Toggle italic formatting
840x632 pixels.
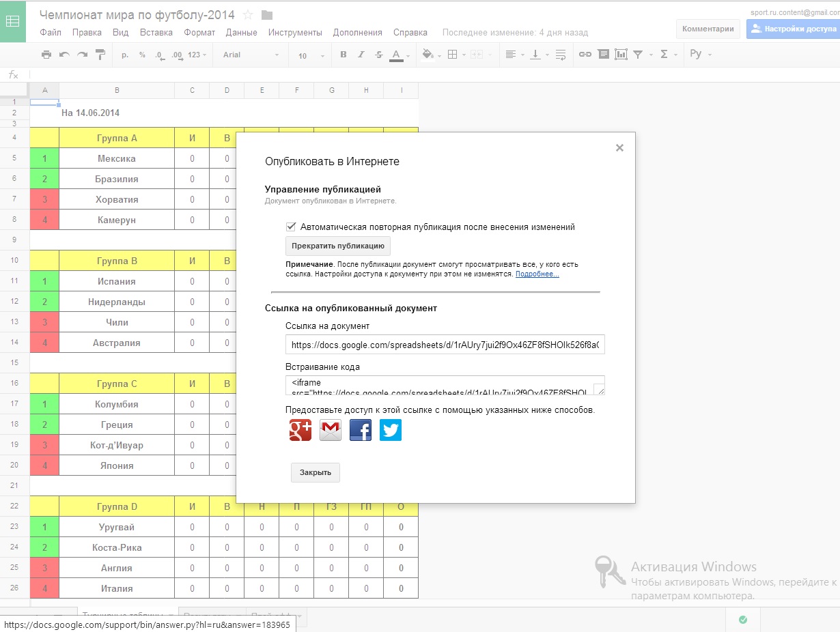coord(361,55)
